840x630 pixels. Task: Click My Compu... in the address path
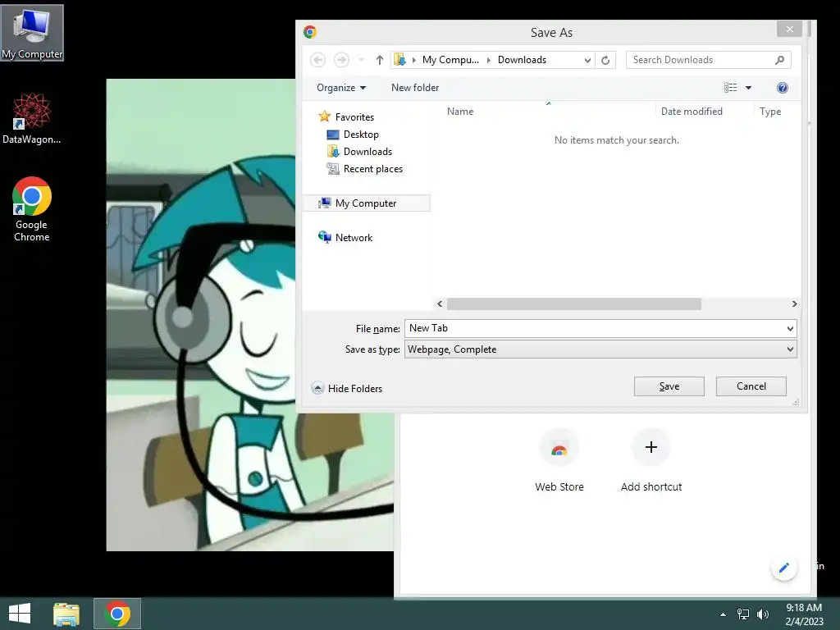point(450,60)
